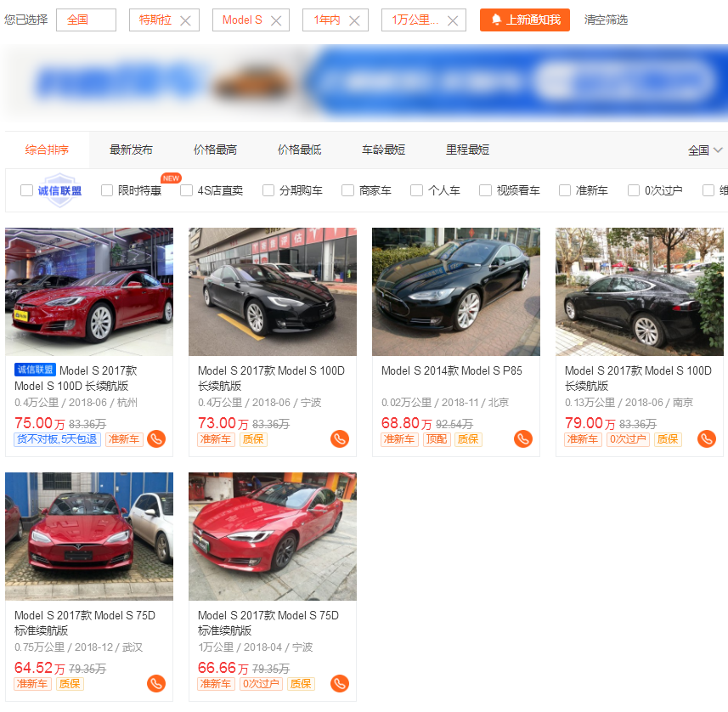This screenshot has height=712, width=728.
Task: Click phone icon on 64.52万 Wuhan listing
Action: [155, 684]
